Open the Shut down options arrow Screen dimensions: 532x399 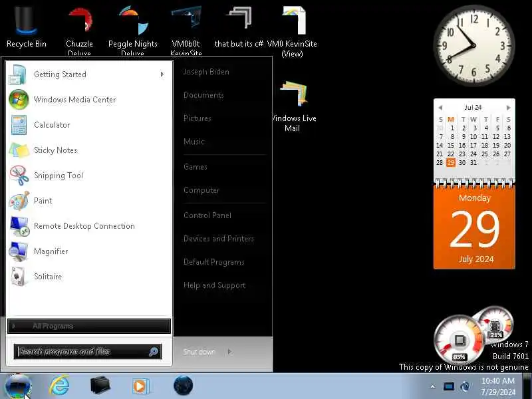[x=230, y=352]
